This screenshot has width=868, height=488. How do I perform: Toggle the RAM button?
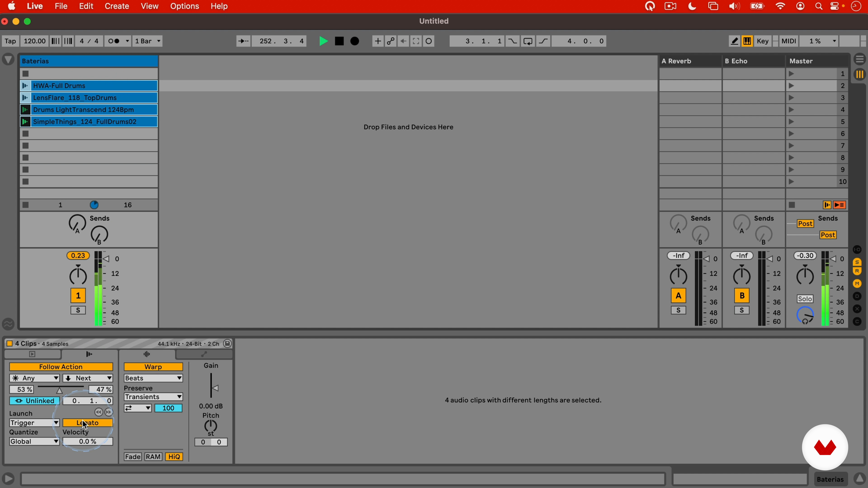pos(153,457)
